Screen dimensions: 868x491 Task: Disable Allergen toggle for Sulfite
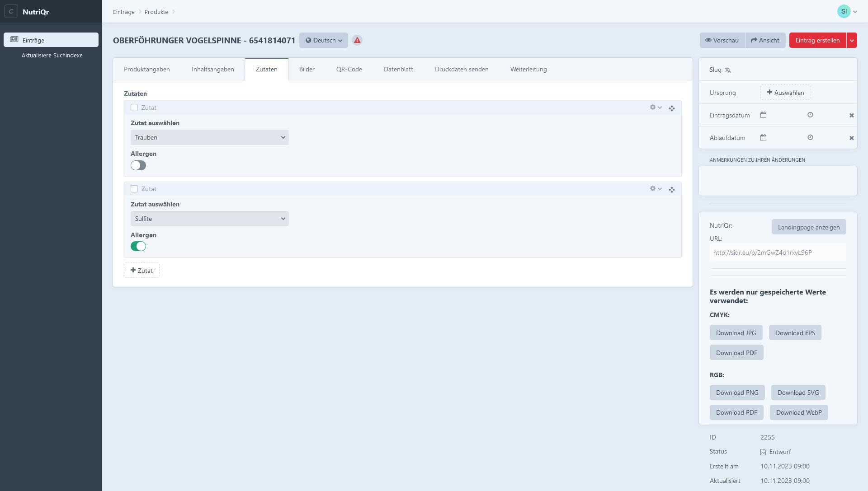[x=138, y=246]
